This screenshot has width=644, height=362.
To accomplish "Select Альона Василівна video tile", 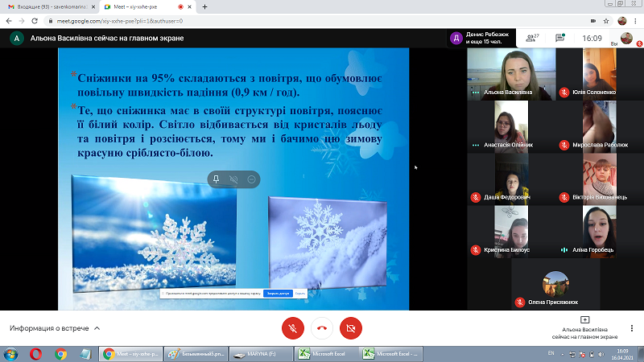I will [511, 74].
